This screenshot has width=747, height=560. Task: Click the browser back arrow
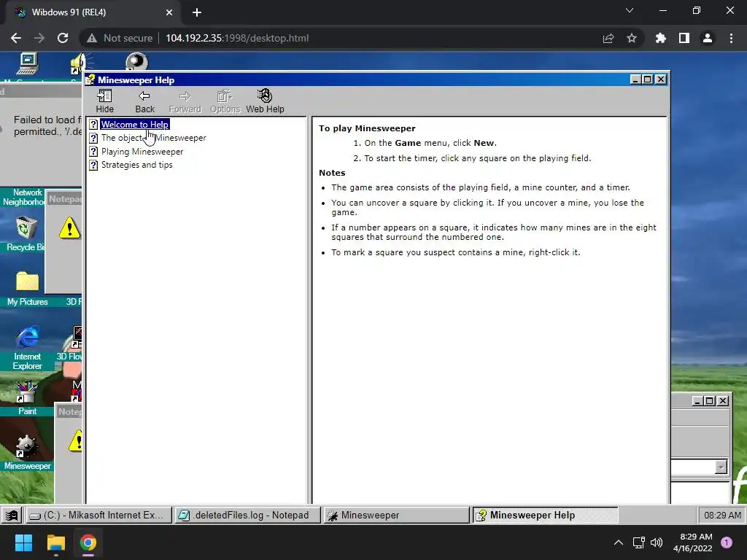16,38
